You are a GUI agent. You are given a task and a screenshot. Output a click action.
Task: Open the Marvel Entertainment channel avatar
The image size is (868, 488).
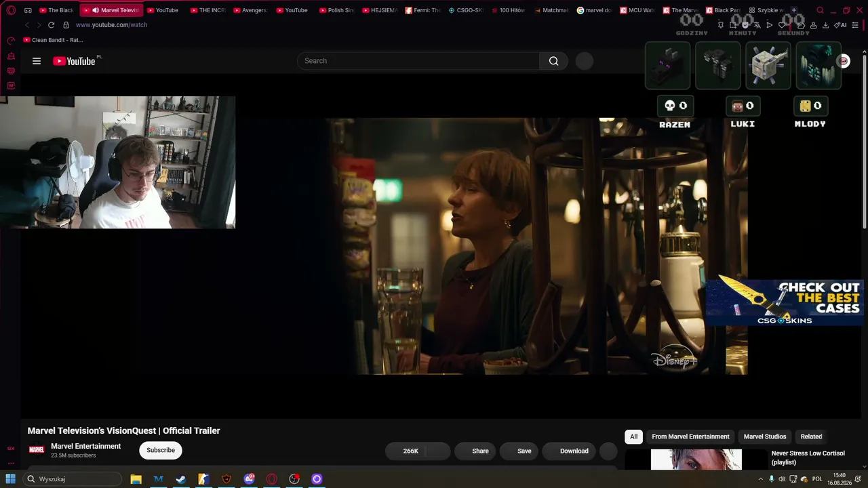coord(37,450)
